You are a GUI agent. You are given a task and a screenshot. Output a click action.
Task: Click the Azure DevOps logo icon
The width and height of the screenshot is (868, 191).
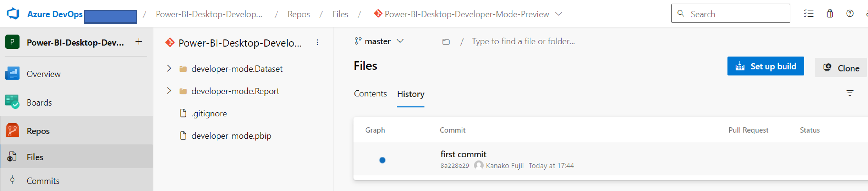coord(13,14)
